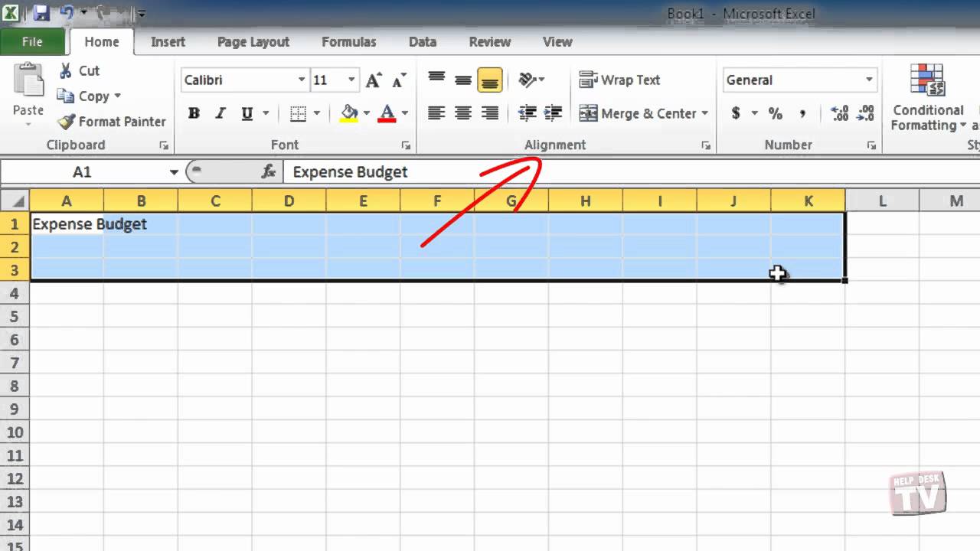Decrease the cell indent
Viewport: 980px width, 551px height.
click(527, 113)
